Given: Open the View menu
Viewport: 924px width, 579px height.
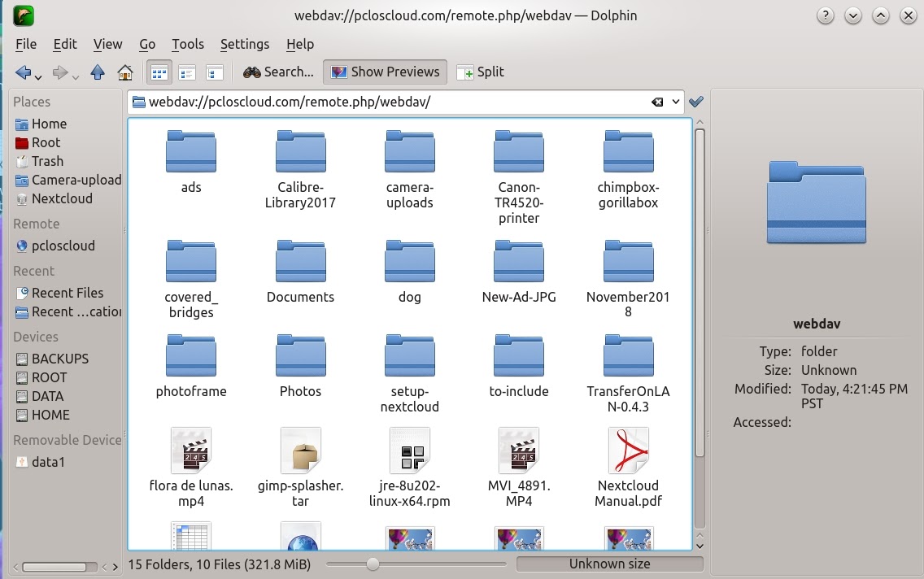Looking at the screenshot, I should coord(108,44).
